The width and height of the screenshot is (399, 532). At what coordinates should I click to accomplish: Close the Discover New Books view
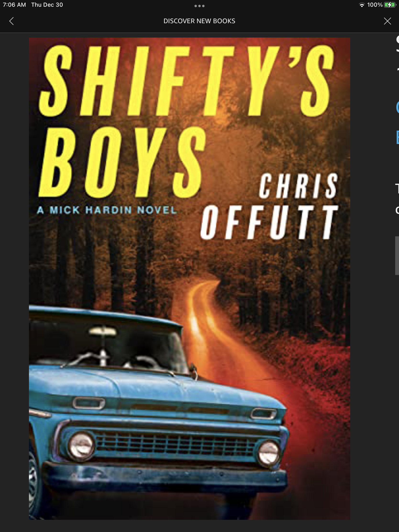[387, 21]
